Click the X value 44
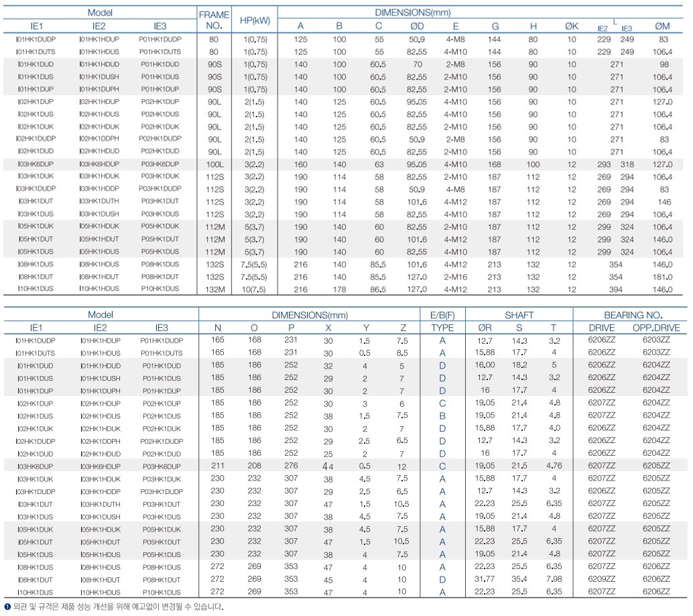Screen dimensions: 693x616 [x=328, y=467]
